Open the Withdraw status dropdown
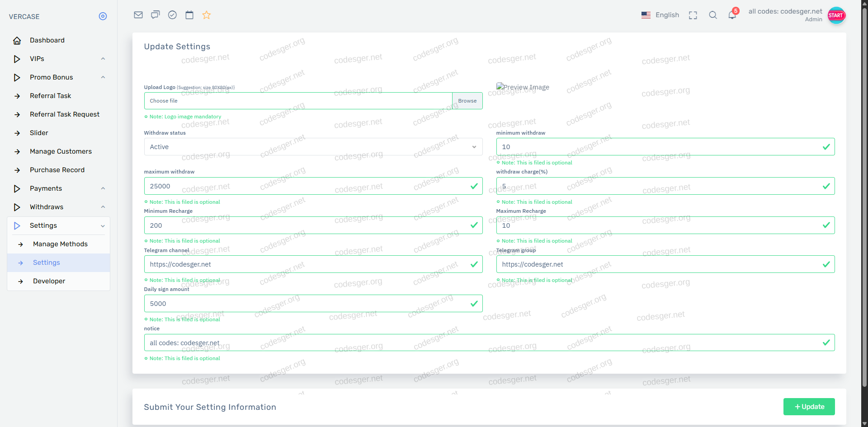868x427 pixels. pos(313,147)
